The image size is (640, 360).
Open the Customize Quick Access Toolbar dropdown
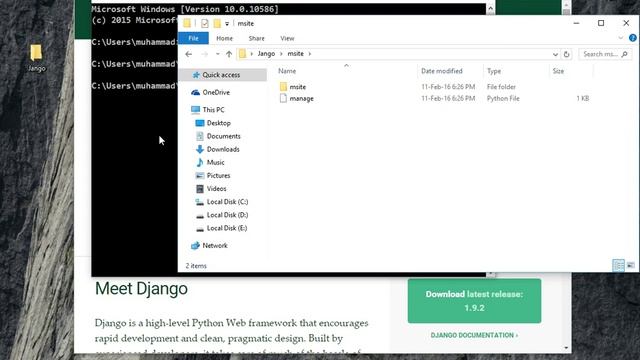coord(227,24)
